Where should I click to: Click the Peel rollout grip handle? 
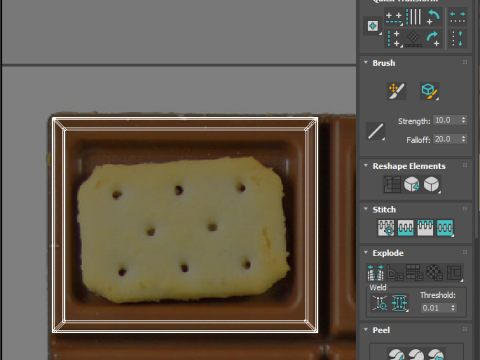(x=465, y=329)
